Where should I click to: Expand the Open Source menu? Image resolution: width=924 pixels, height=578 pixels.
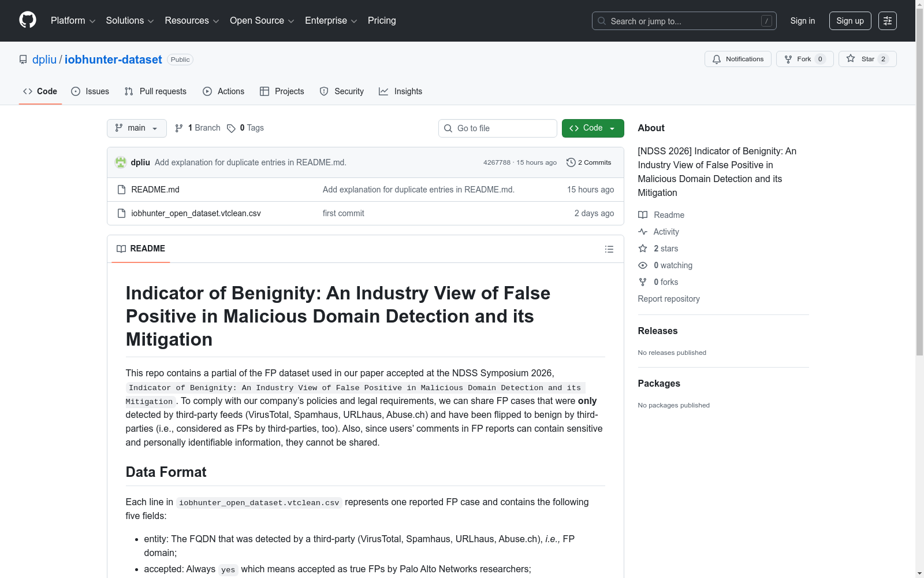pyautogui.click(x=262, y=21)
